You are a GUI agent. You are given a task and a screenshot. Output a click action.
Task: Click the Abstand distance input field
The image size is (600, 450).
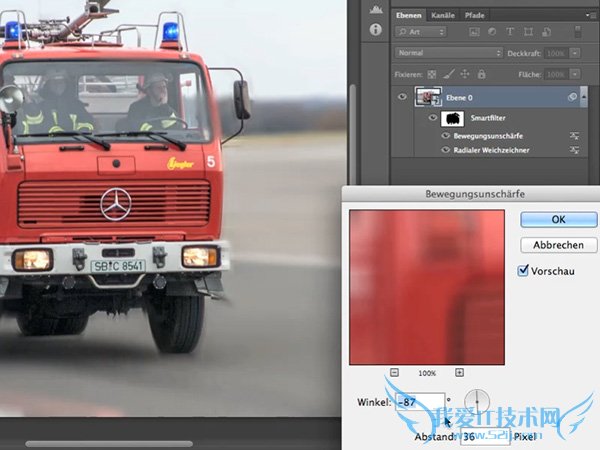(485, 436)
